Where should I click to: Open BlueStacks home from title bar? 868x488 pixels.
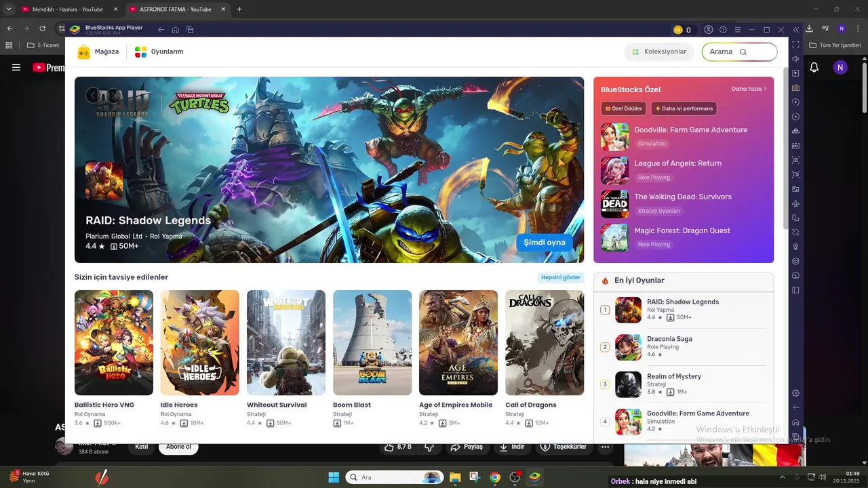175,30
